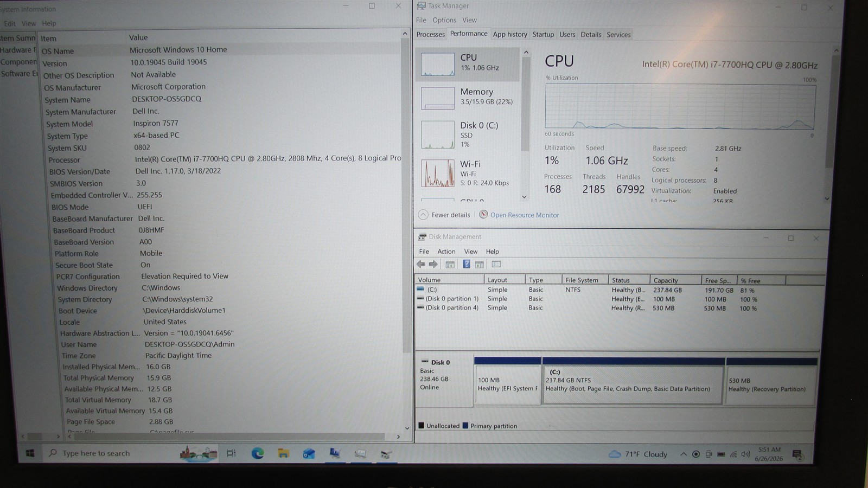Click the volume speaker tray icon
This screenshot has height=488, width=868.
(x=746, y=454)
